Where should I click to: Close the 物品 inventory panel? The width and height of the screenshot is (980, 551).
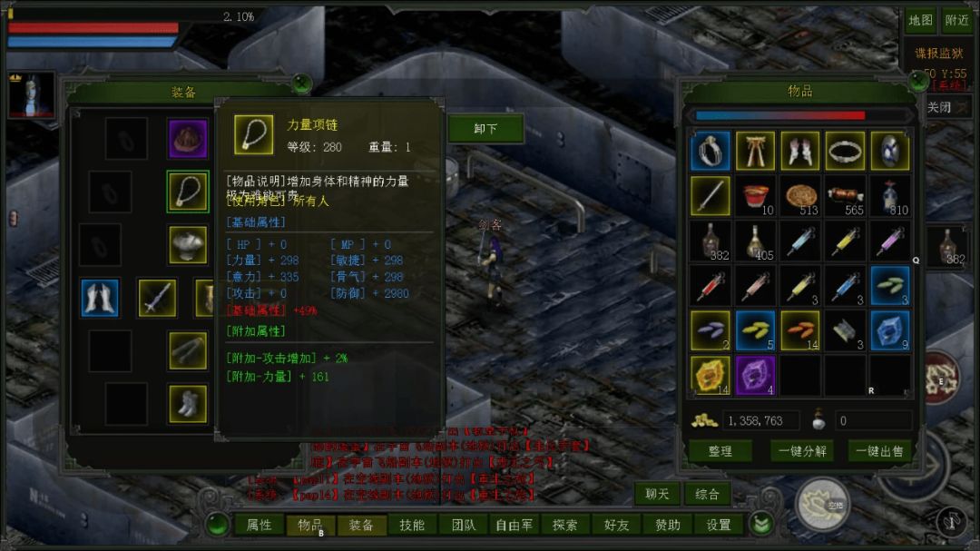(918, 81)
